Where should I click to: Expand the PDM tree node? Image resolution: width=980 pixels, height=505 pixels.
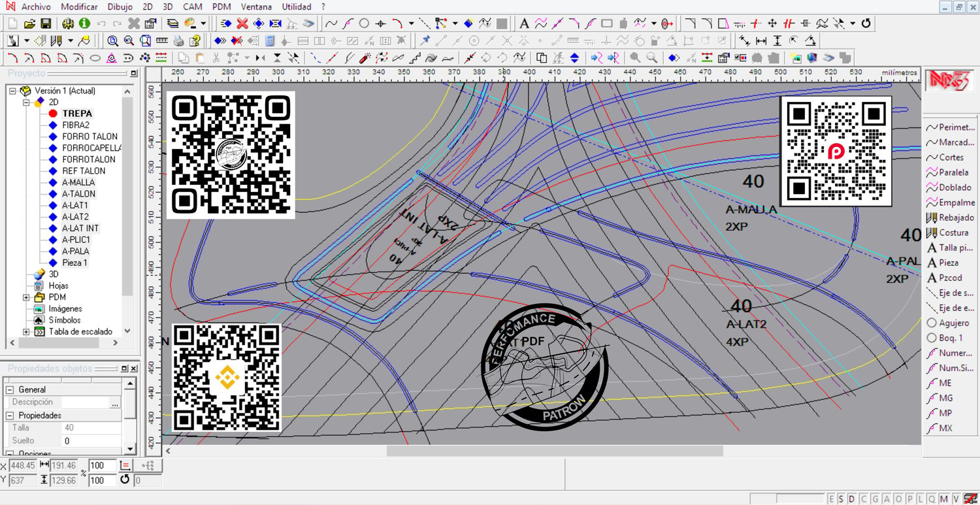coord(27,297)
